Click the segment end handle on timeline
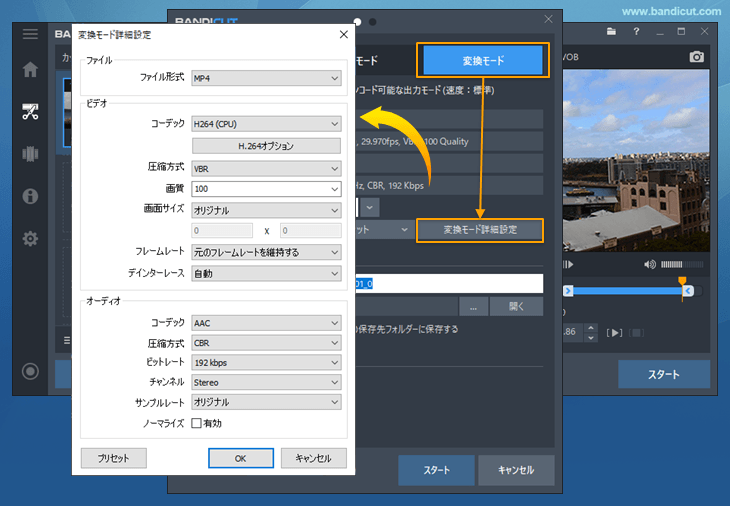This screenshot has height=506, width=730. (x=688, y=291)
